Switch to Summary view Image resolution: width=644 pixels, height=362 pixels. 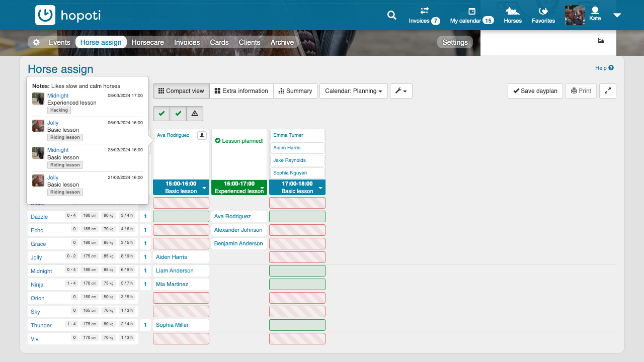pos(295,91)
